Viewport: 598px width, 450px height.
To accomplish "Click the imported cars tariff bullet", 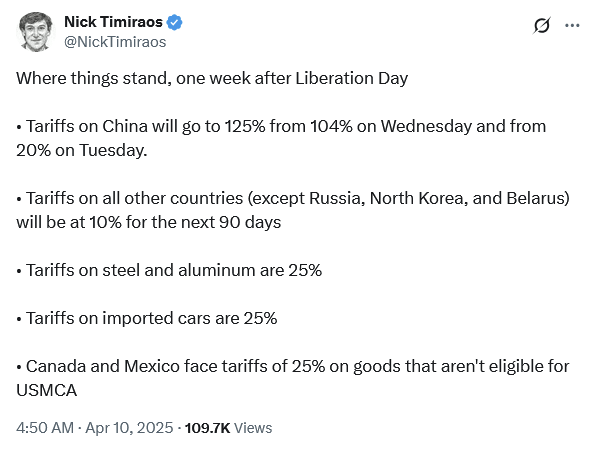I will [x=146, y=318].
